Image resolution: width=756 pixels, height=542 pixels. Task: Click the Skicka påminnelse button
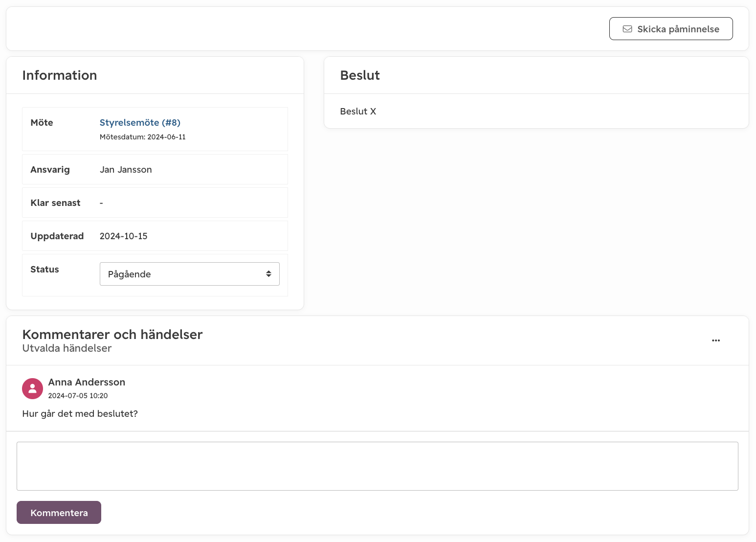pos(670,29)
